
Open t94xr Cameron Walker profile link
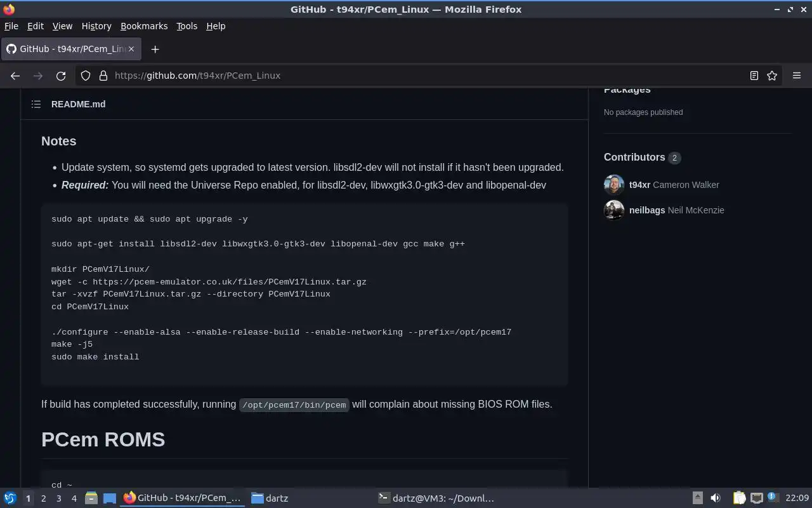pos(674,185)
